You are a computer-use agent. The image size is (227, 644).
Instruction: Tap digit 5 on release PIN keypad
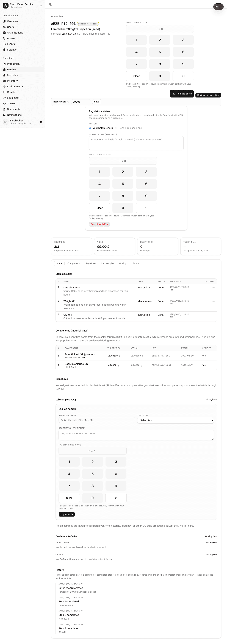pyautogui.click(x=160, y=52)
